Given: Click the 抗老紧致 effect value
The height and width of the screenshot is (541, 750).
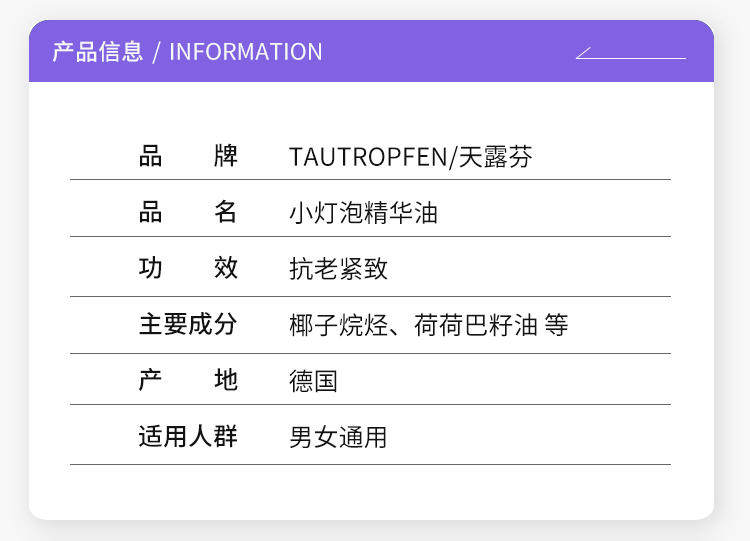Looking at the screenshot, I should [338, 269].
